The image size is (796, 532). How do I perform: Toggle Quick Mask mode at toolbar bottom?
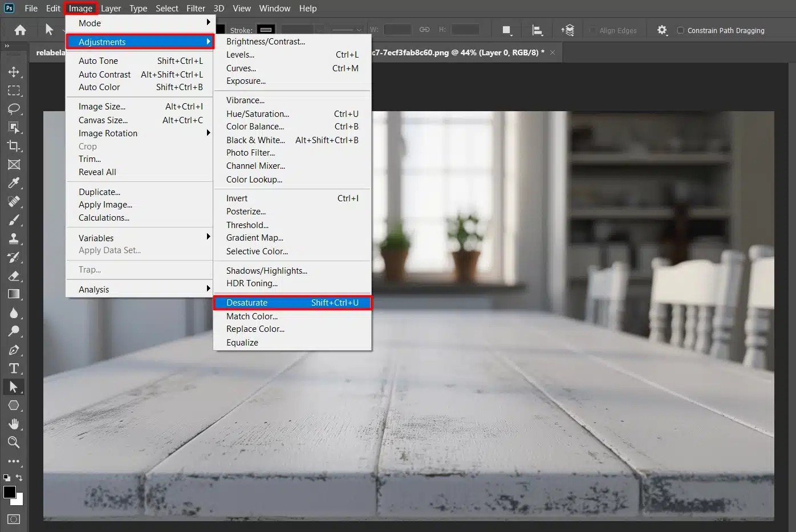(14, 519)
